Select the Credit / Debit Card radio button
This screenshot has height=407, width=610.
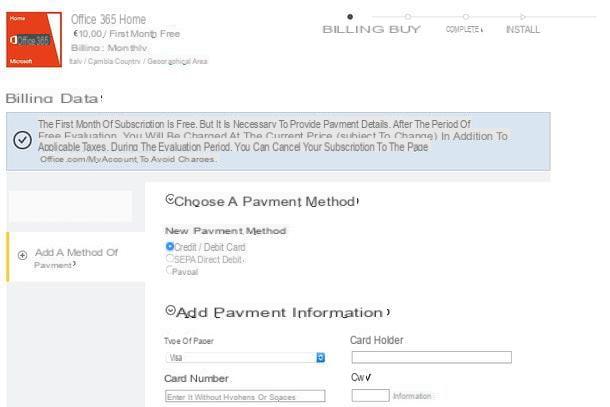click(170, 246)
